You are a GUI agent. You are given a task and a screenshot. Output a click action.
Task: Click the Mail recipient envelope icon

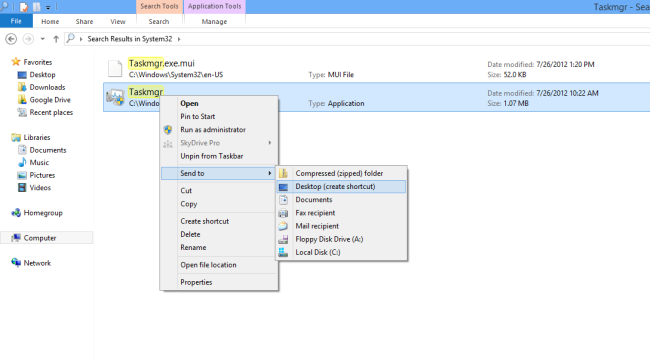284,226
